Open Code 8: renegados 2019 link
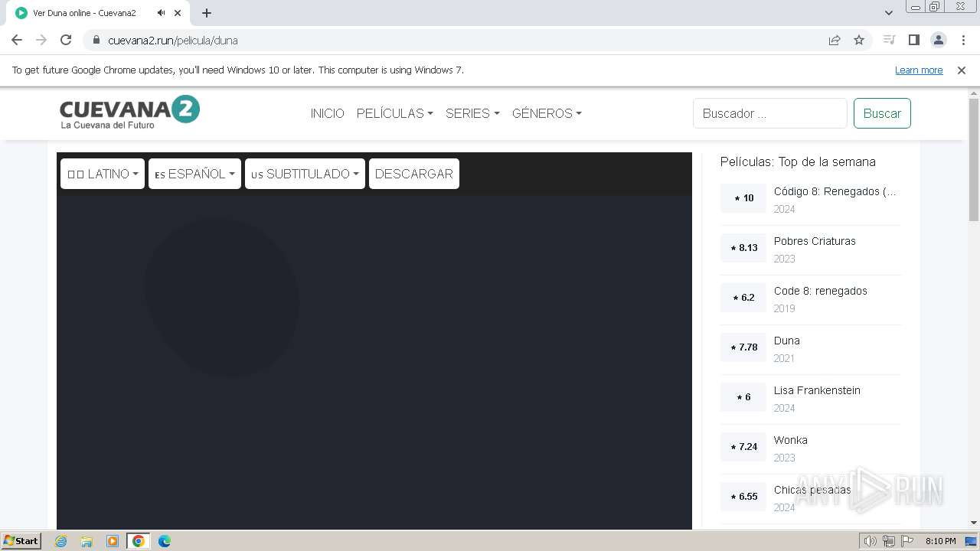Screen dimensions: 980x551 (x=821, y=291)
